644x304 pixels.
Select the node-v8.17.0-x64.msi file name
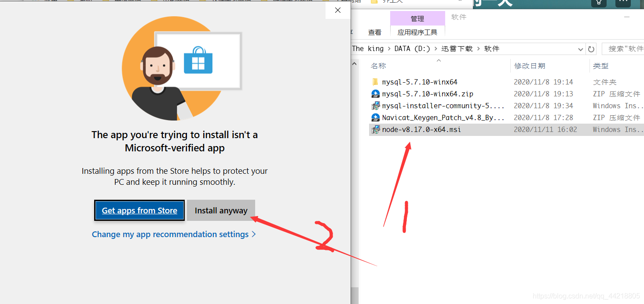tap(421, 130)
